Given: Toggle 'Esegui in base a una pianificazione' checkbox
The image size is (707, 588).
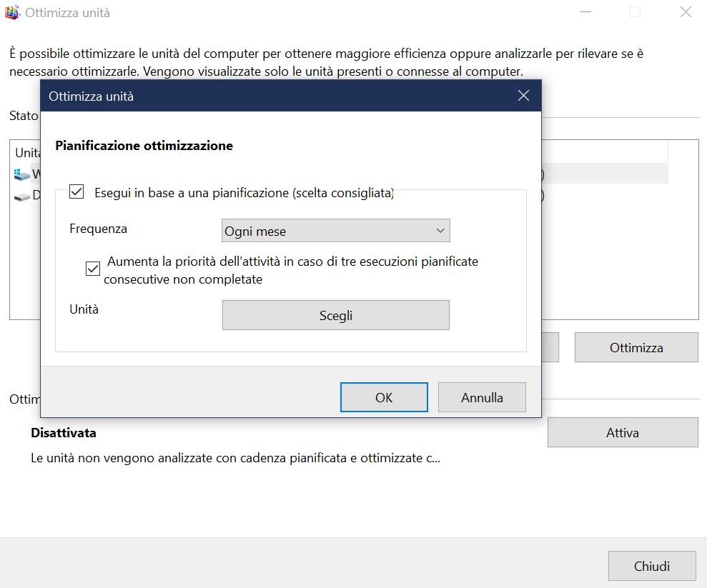Looking at the screenshot, I should click(76, 191).
